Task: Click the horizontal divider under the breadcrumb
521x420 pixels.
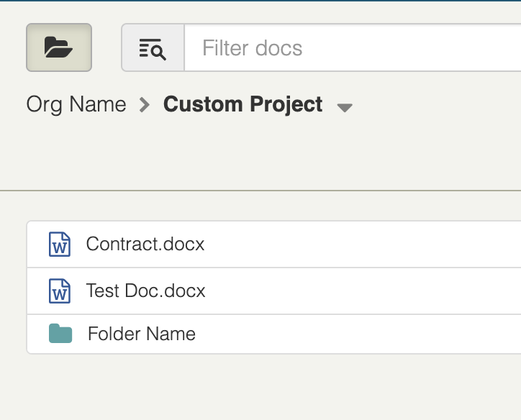Action: pos(260,191)
